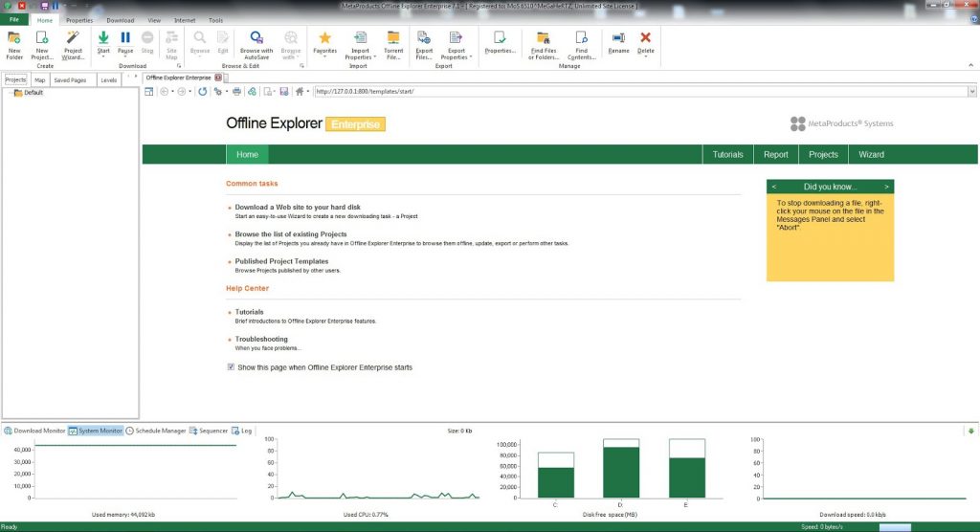Collapse the ribbon with the chevron
Viewport: 980px width, 532px height.
[970, 65]
